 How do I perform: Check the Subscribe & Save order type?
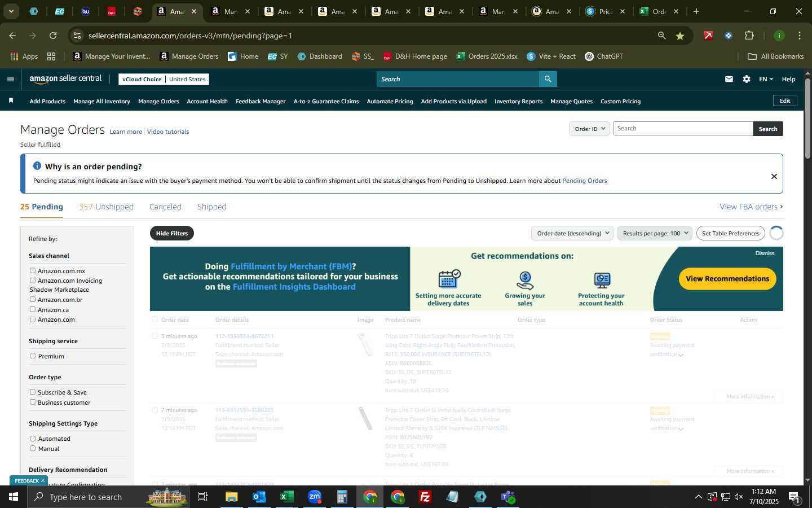coord(33,392)
